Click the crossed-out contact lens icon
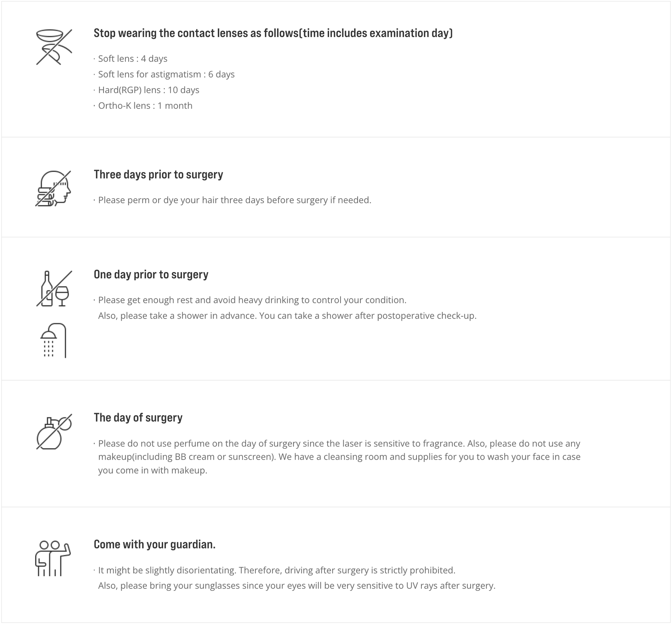 coord(54,47)
